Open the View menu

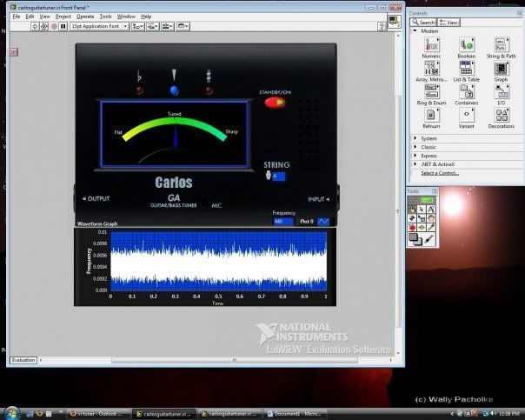(x=44, y=17)
